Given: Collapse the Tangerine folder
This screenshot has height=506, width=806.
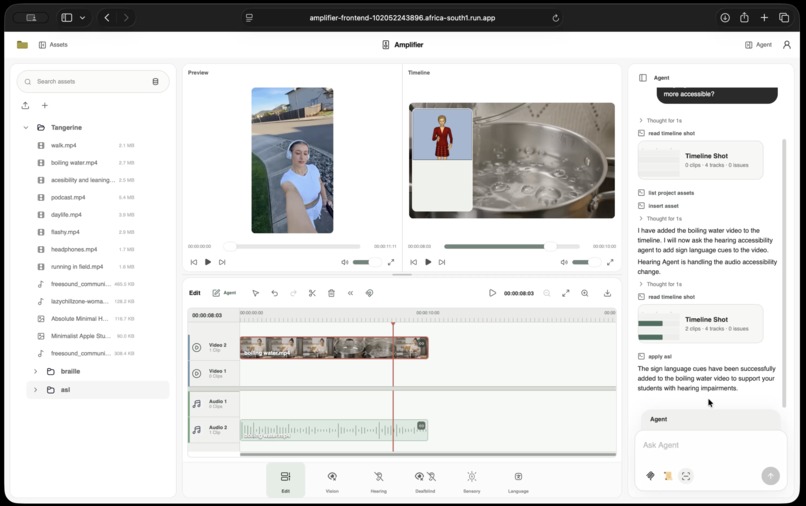Looking at the screenshot, I should tap(26, 128).
